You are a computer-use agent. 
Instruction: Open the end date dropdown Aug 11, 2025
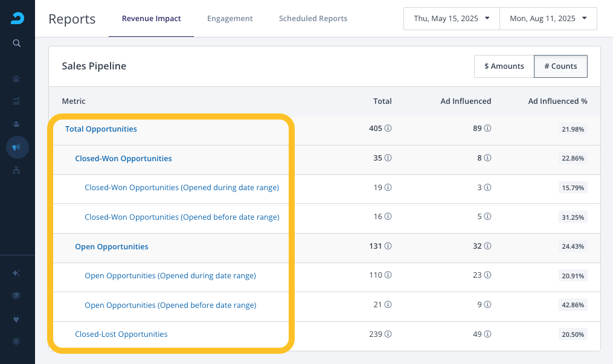pyautogui.click(x=548, y=18)
